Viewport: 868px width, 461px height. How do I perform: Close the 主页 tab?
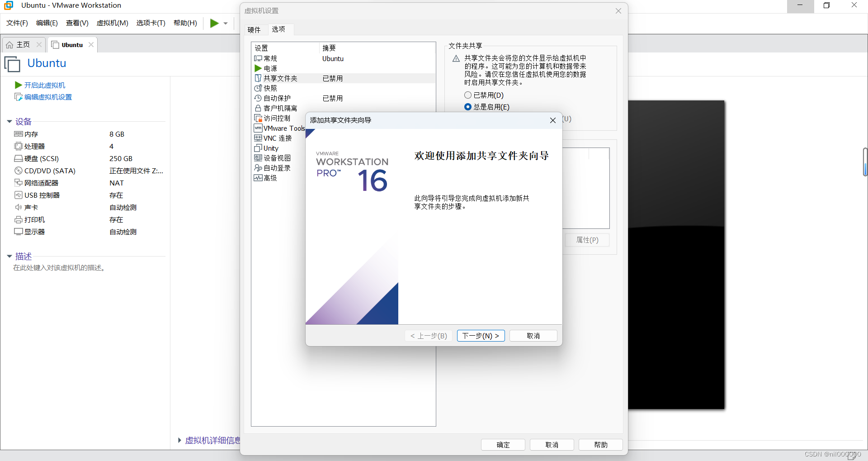click(39, 44)
